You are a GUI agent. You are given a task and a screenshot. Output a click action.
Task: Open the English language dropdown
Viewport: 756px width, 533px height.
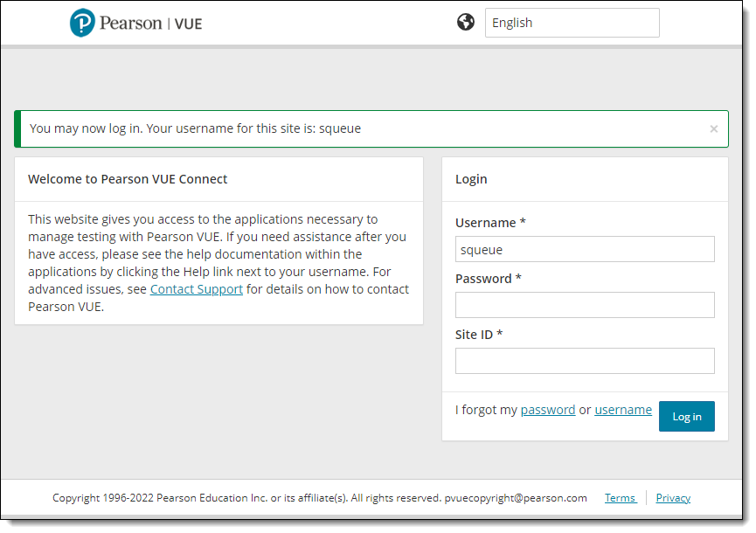tap(572, 23)
